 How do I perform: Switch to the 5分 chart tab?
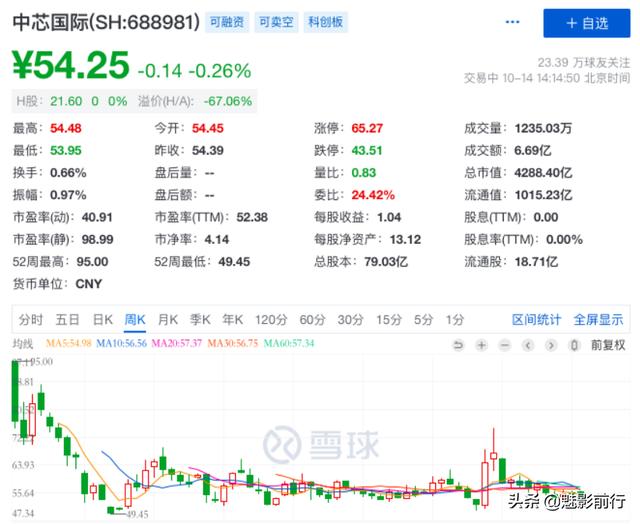click(423, 320)
